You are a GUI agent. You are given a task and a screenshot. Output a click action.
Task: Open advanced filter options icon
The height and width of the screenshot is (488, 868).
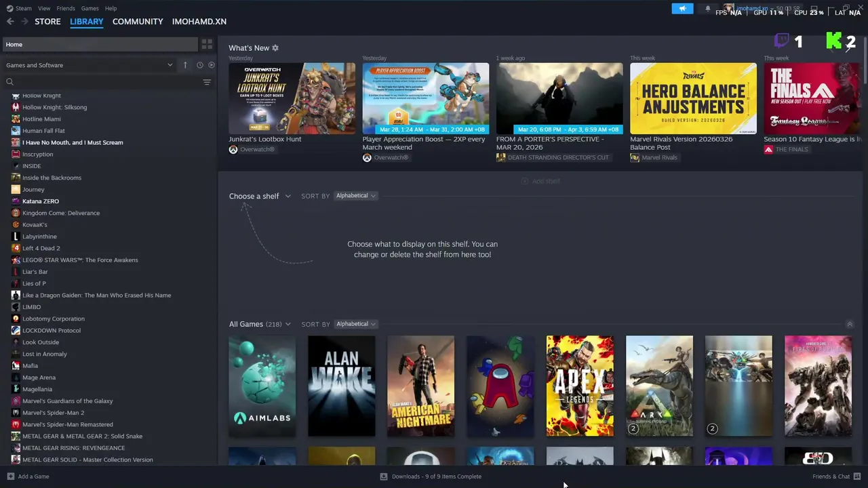click(207, 82)
